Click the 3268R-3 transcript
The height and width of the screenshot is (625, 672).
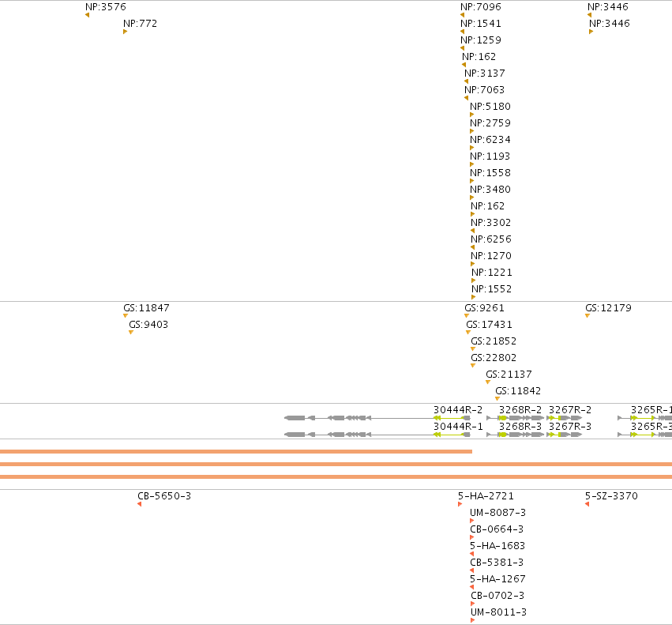(x=516, y=435)
